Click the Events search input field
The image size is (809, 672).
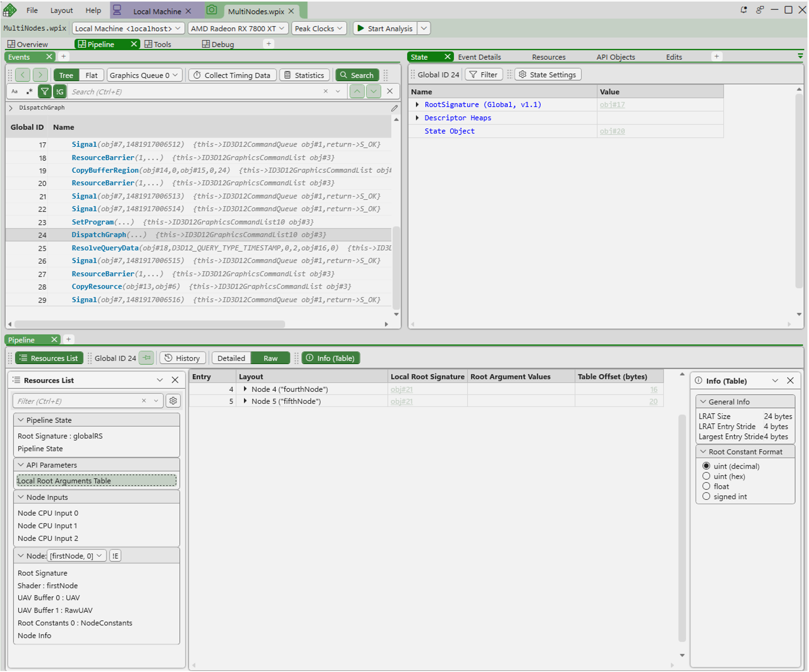click(x=195, y=92)
